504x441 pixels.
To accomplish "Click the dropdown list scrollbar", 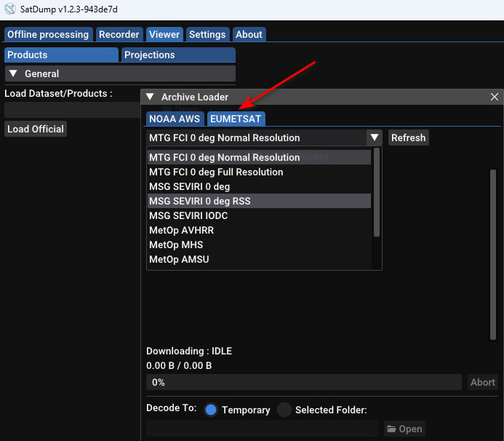I will tap(376, 192).
